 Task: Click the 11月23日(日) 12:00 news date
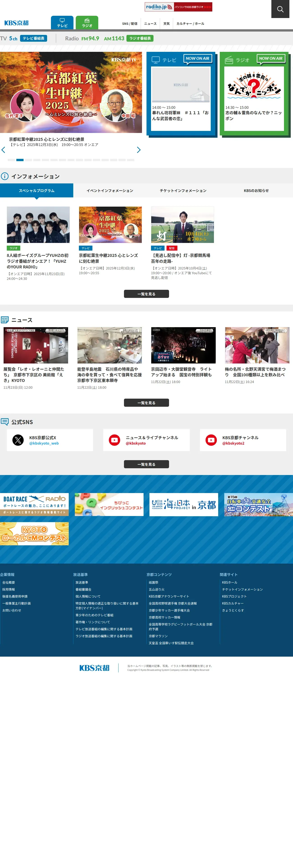pos(18,388)
